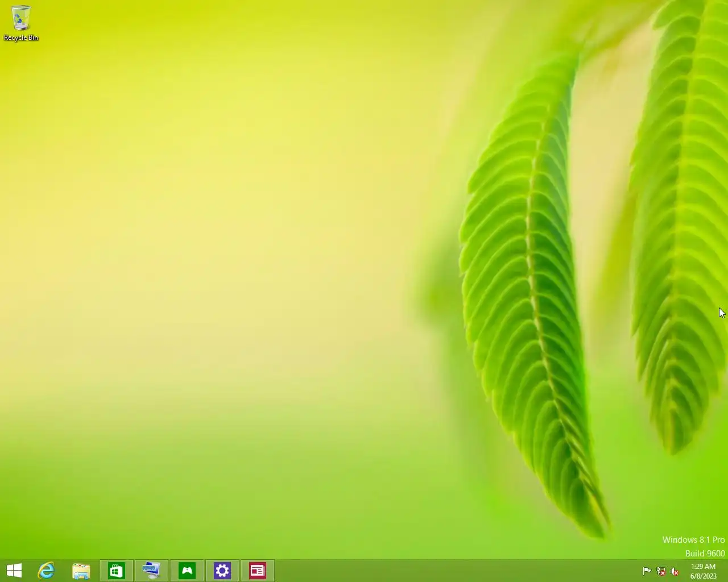This screenshot has width=728, height=582.
Task: Open the Windows Start button
Action: 14,571
